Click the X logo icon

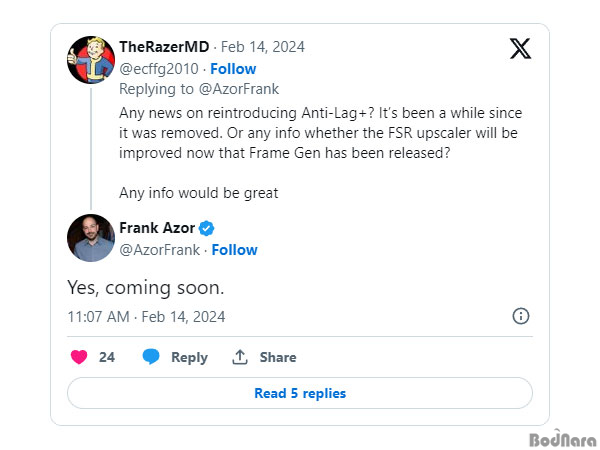pos(520,49)
